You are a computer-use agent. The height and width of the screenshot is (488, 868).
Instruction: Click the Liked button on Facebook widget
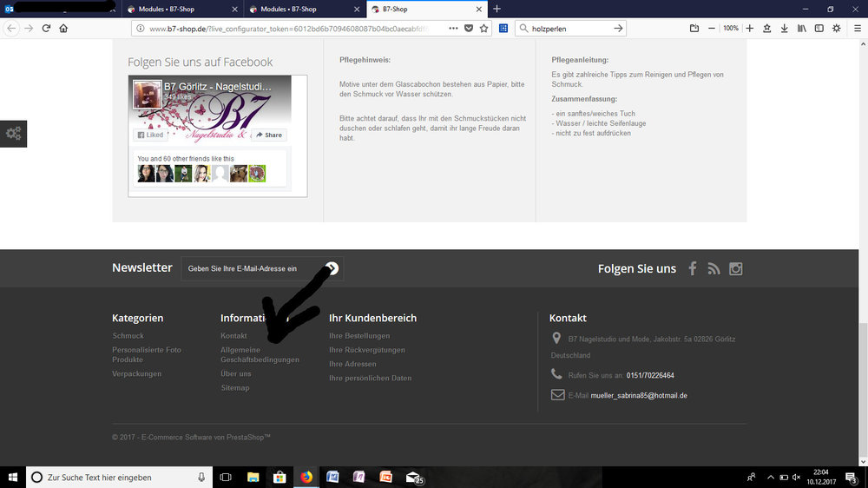[150, 135]
